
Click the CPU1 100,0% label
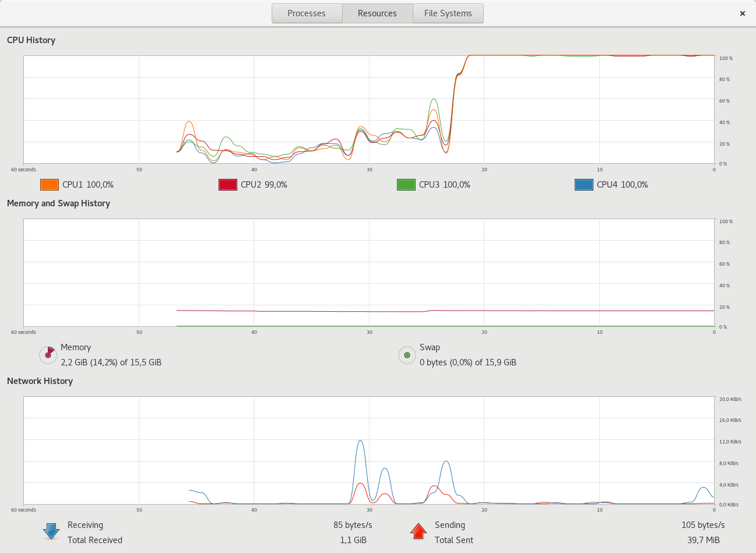(88, 185)
